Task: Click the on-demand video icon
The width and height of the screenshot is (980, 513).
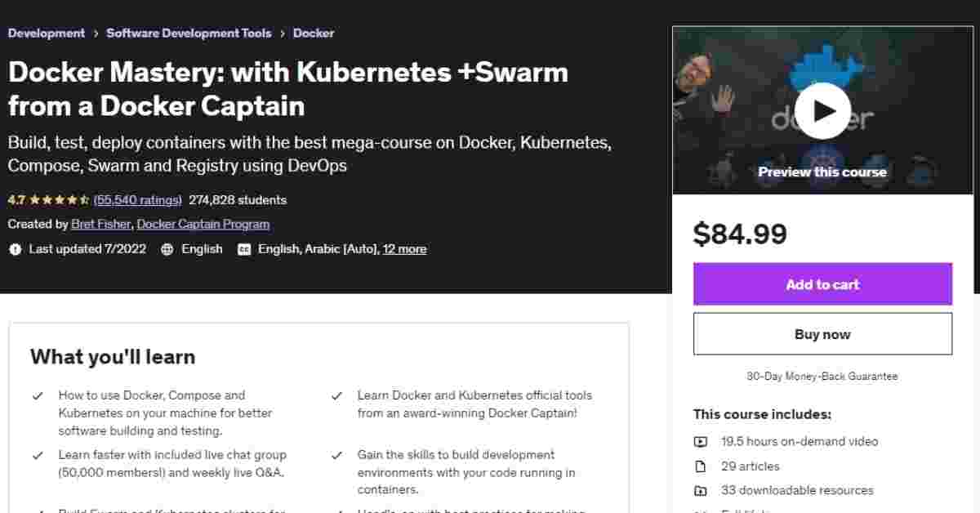Action: [x=701, y=442]
